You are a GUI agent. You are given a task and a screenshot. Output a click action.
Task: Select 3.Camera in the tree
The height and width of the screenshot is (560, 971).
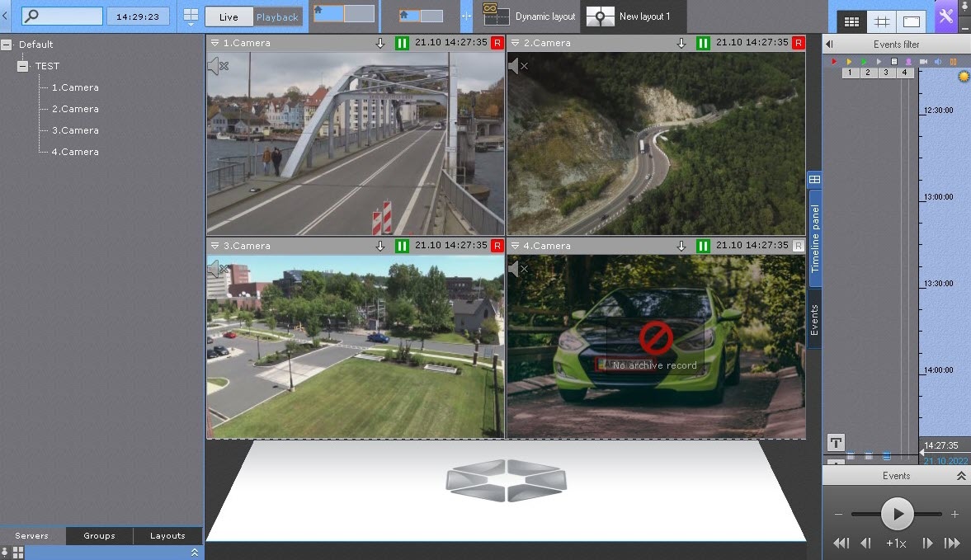point(75,130)
